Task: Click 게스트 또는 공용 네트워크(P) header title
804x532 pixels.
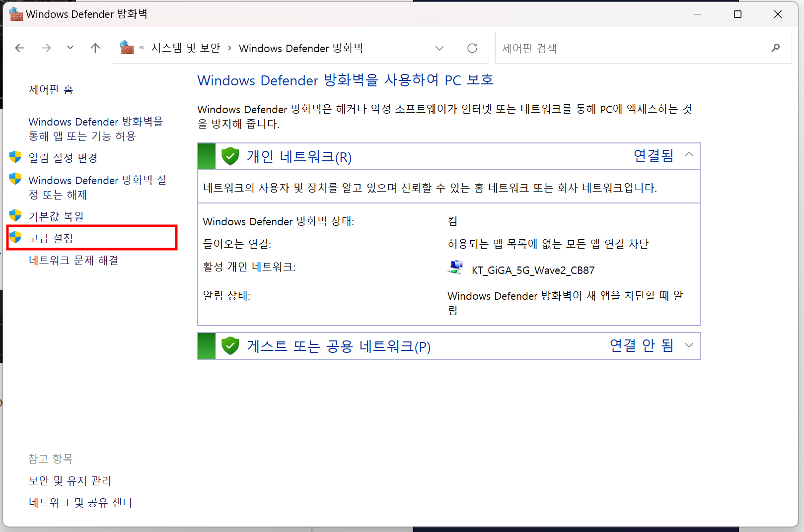Action: point(339,346)
